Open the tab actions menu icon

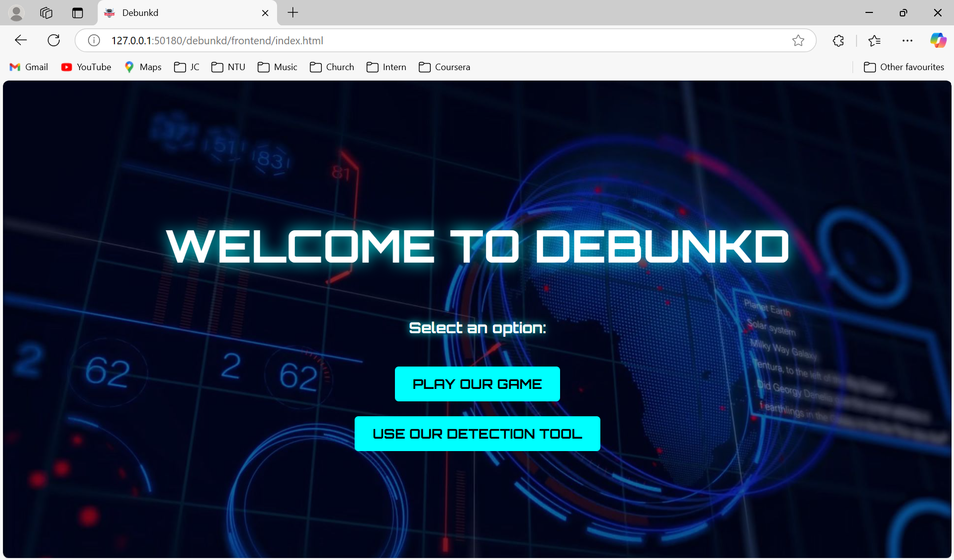78,13
